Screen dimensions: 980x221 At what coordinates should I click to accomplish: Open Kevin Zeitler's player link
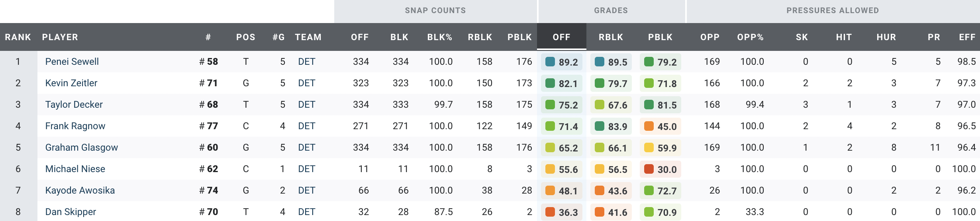pos(71,83)
